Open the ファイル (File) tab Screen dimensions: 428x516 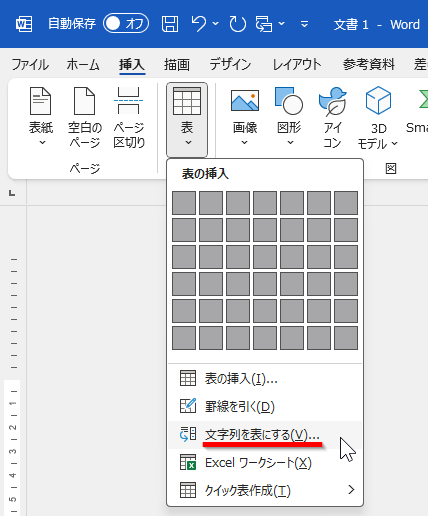tap(30, 64)
